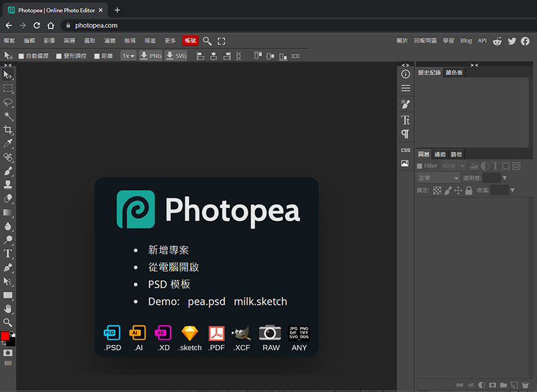The height and width of the screenshot is (392, 537).
Task: Select the Eyedropper tool
Action: (8, 144)
